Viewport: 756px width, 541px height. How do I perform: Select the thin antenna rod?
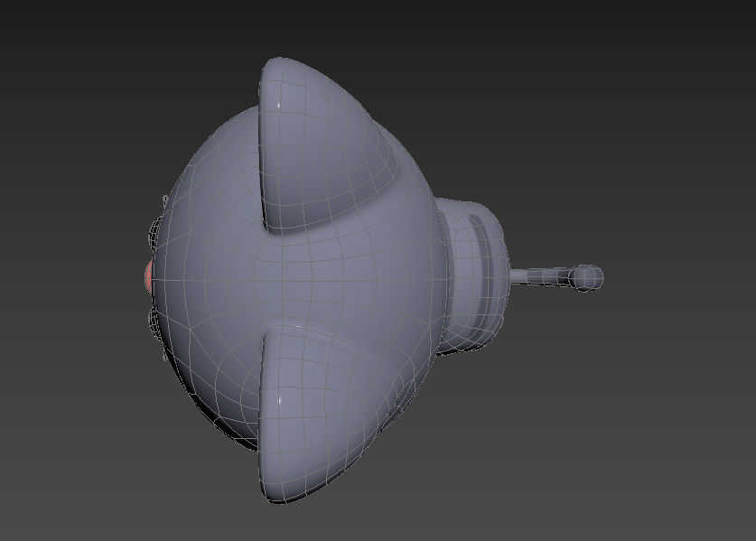[x=540, y=276]
